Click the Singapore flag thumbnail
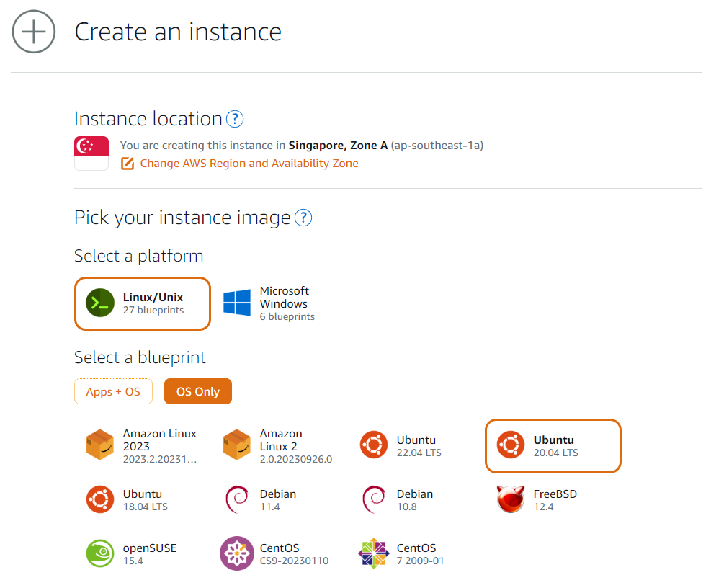The image size is (711, 588). [91, 153]
